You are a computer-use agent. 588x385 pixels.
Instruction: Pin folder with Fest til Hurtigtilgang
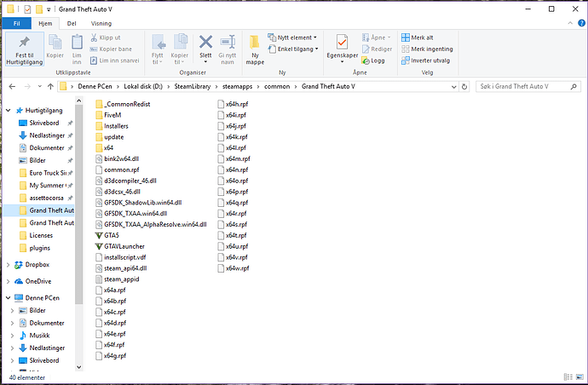25,49
